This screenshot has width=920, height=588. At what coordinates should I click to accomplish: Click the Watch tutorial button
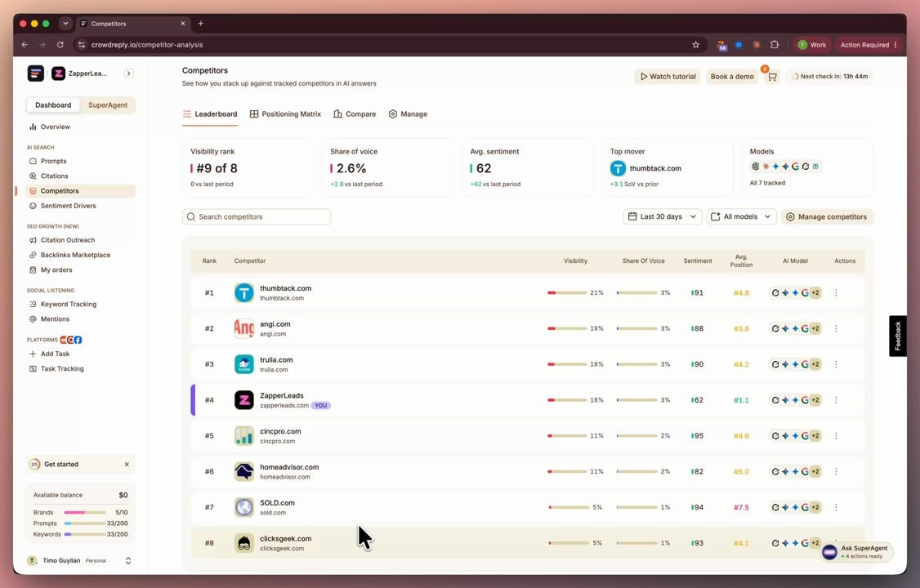tap(667, 77)
